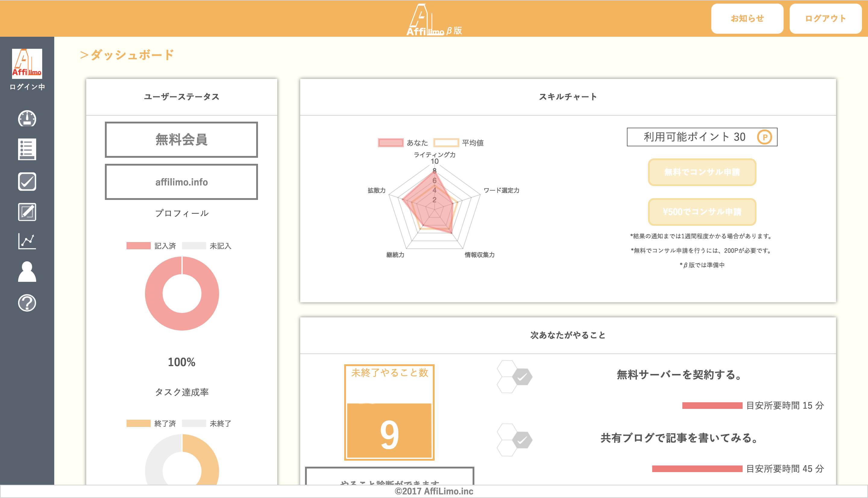This screenshot has width=868, height=498.
Task: Select the pencil edit sidebar icon
Action: (x=27, y=212)
